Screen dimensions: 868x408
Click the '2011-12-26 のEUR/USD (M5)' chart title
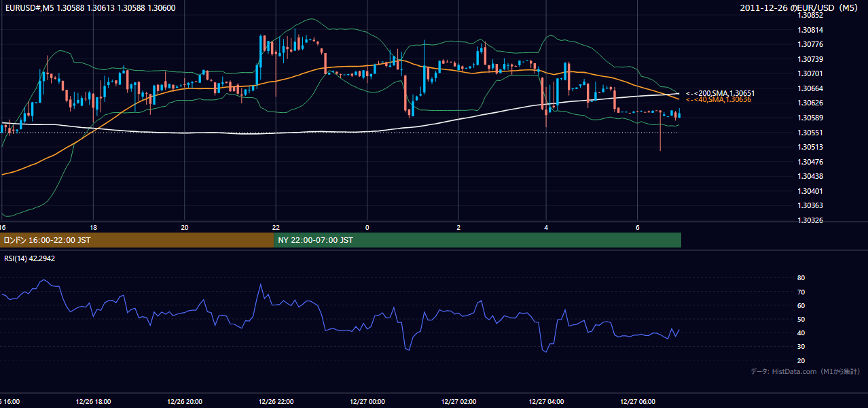(799, 7)
